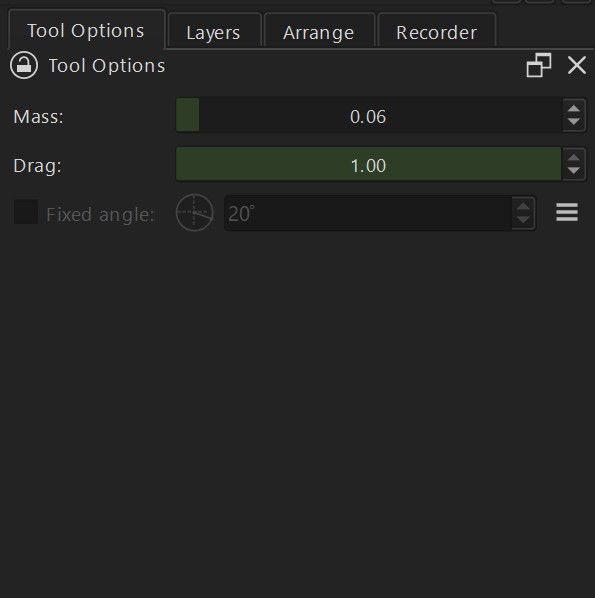Enable the Fixed angle checkbox
Screen dimensions: 595x598
click(x=26, y=212)
